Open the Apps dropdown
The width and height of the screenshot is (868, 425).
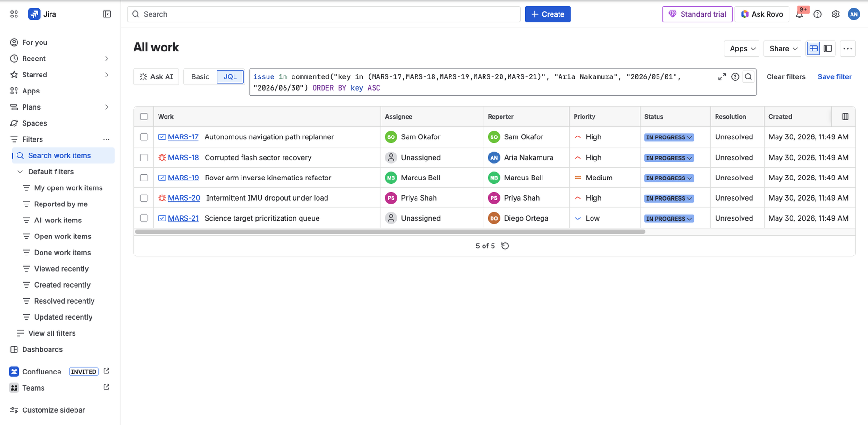(x=742, y=48)
